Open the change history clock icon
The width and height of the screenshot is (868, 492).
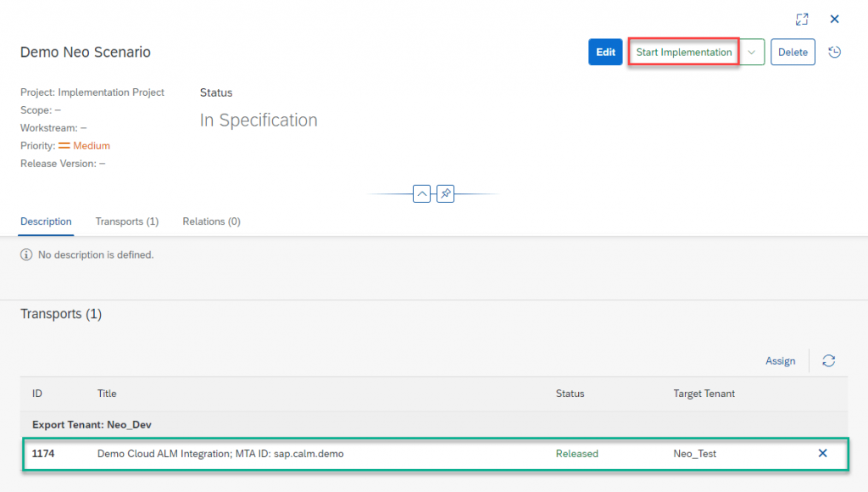pyautogui.click(x=834, y=52)
